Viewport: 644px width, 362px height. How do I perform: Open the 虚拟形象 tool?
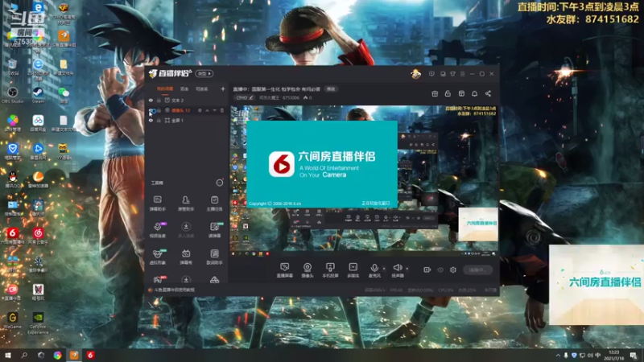pyautogui.click(x=157, y=257)
